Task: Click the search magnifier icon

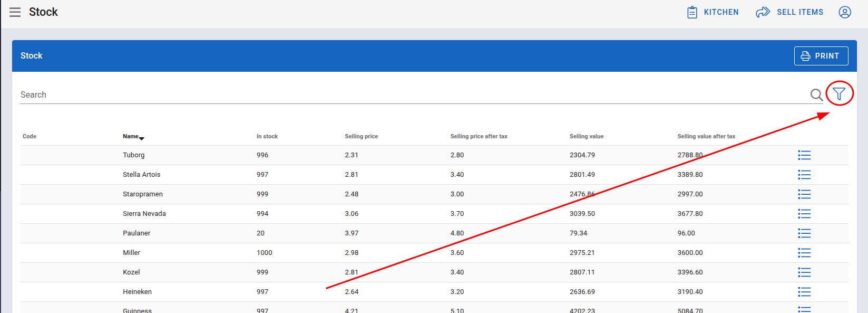Action: (x=816, y=94)
